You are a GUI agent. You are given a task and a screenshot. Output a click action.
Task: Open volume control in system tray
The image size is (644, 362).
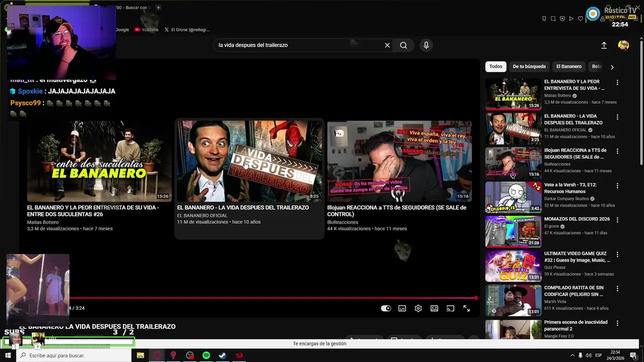pos(589,355)
